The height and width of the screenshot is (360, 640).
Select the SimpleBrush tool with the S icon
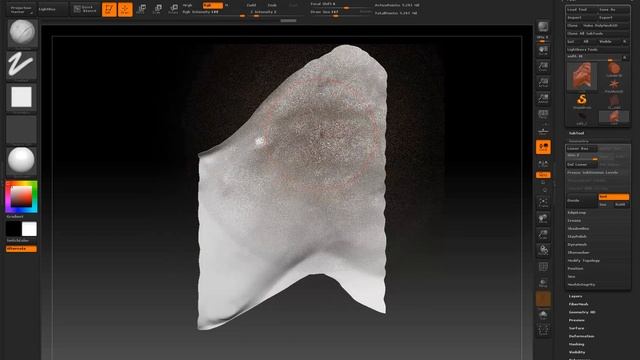582,101
